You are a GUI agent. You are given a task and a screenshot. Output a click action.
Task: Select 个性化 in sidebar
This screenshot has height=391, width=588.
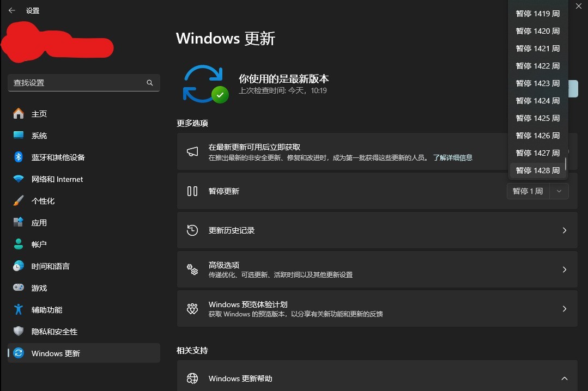pos(43,200)
